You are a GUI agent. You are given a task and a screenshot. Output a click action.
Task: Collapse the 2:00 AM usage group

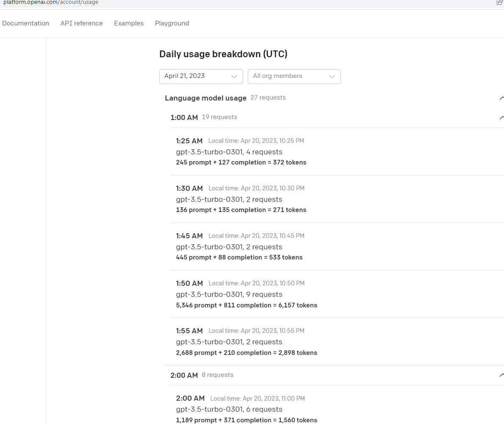(501, 375)
